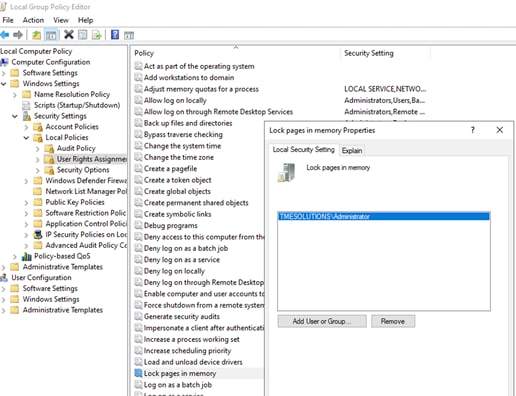Collapse the Security Settings tree node

click(15, 116)
